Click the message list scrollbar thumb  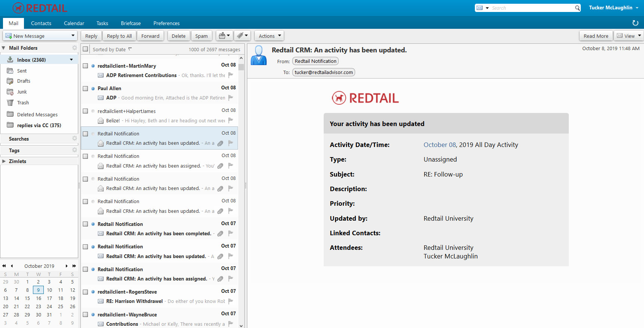(241, 67)
